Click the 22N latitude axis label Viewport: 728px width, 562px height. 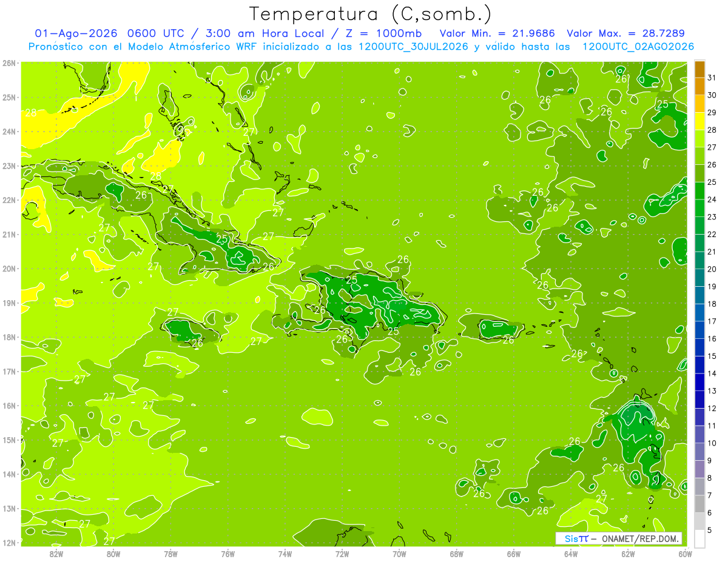click(9, 200)
